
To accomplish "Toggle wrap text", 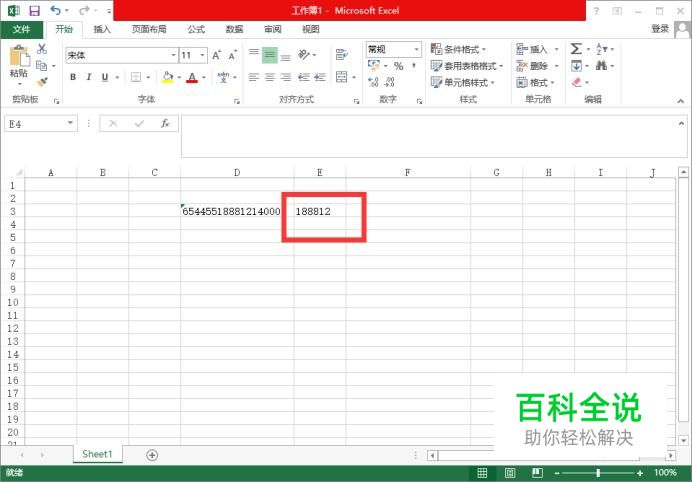I will (341, 55).
